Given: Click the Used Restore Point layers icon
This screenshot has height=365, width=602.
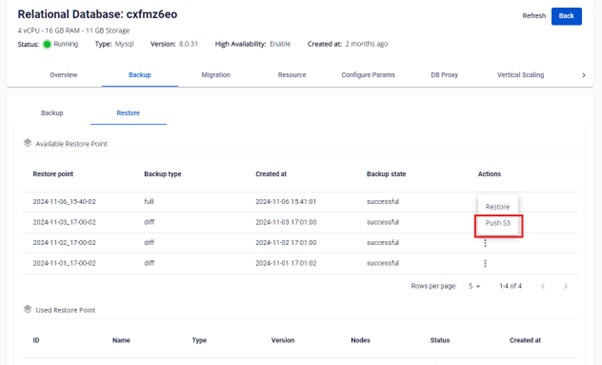Looking at the screenshot, I should point(27,309).
